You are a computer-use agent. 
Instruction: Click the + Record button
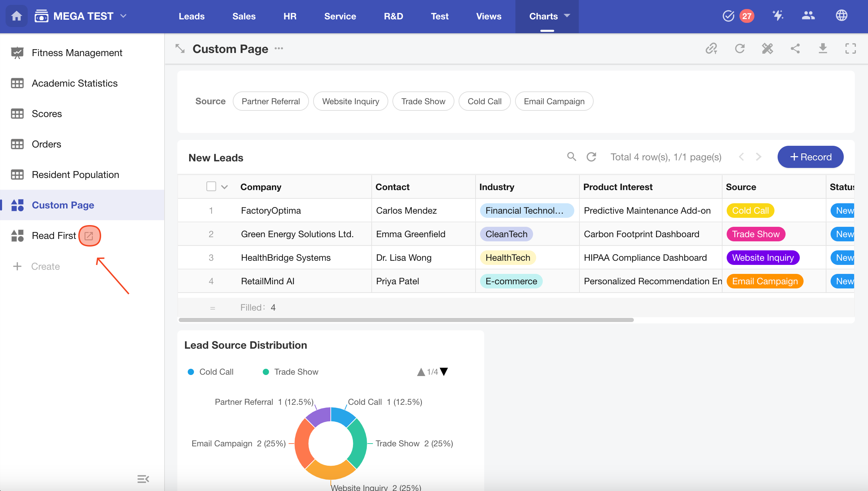tap(810, 157)
